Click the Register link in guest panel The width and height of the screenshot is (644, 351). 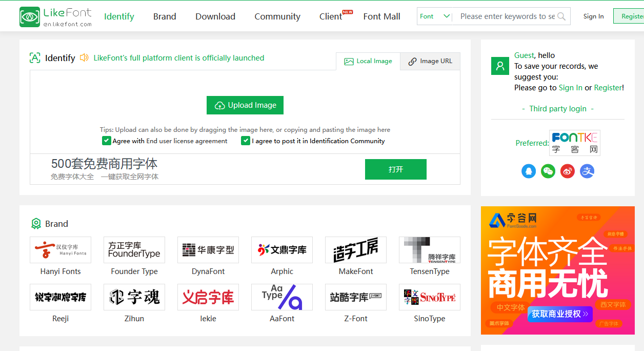click(608, 88)
